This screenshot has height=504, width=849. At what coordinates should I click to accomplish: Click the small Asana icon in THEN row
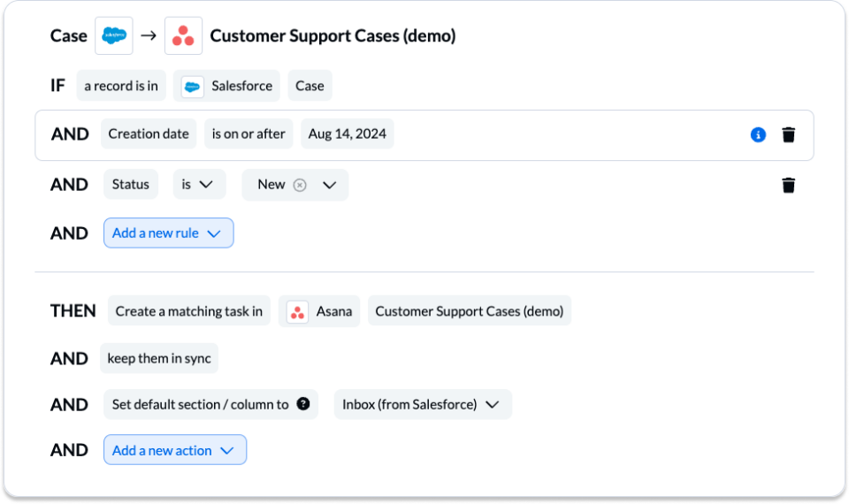(x=297, y=312)
